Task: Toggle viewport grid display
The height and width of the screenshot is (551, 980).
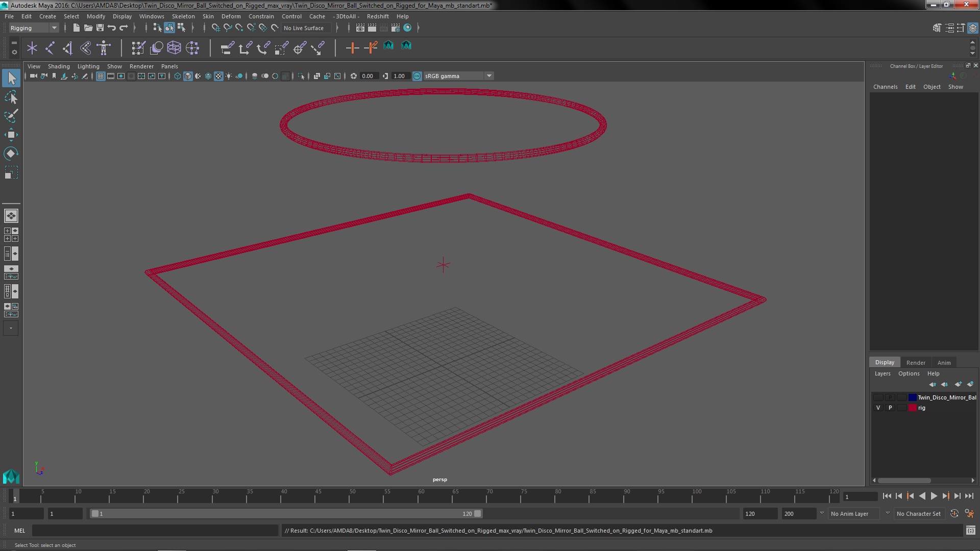Action: (100, 76)
